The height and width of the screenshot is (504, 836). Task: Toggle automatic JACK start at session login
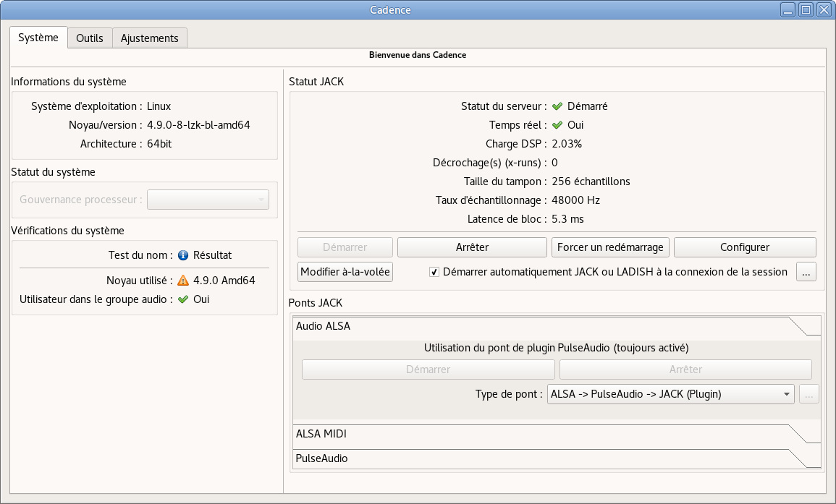pos(434,272)
